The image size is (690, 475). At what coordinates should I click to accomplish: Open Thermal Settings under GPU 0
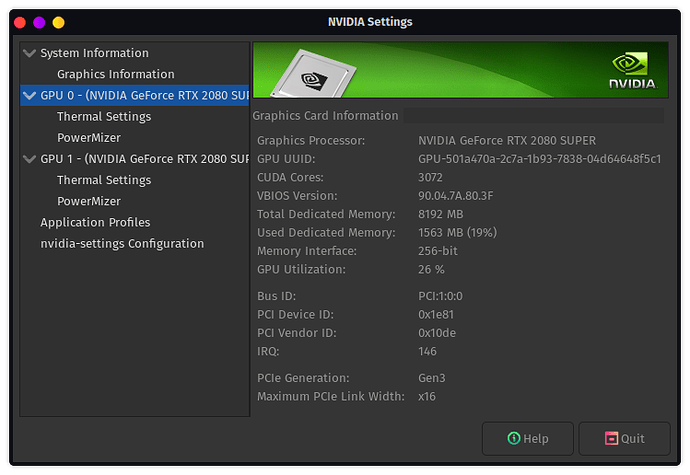pos(104,116)
